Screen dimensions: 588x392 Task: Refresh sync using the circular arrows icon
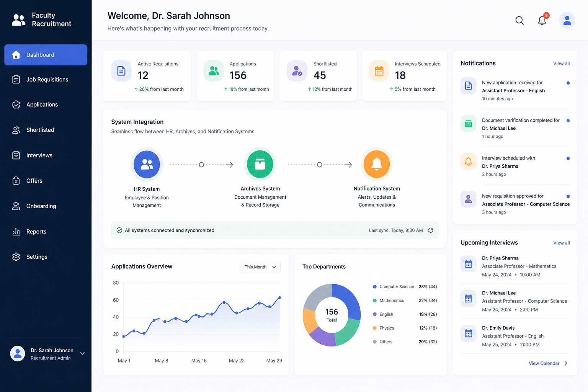click(431, 230)
